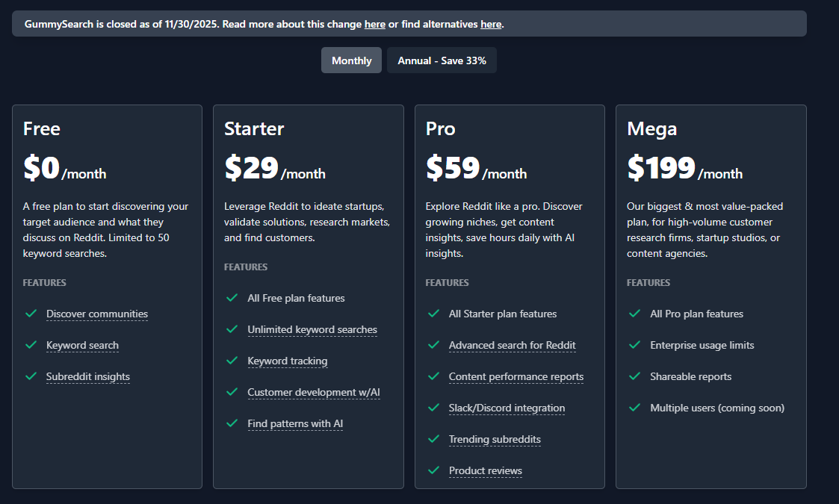Click the Free plan description paragraph

coord(106,229)
